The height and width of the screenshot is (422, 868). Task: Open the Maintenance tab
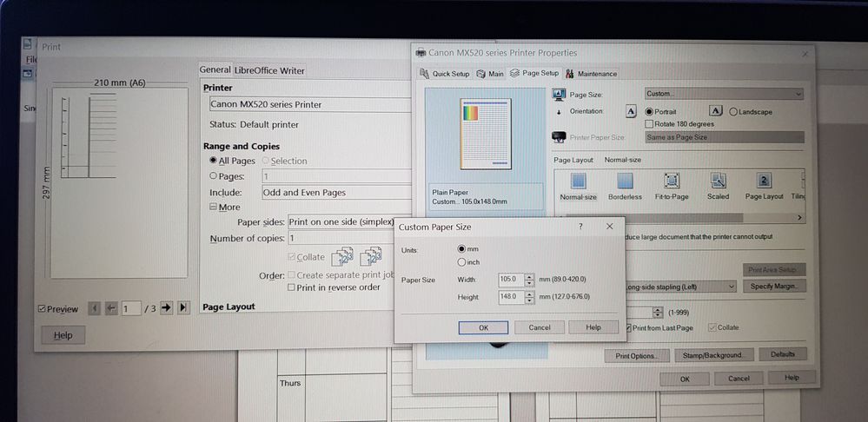coord(591,74)
